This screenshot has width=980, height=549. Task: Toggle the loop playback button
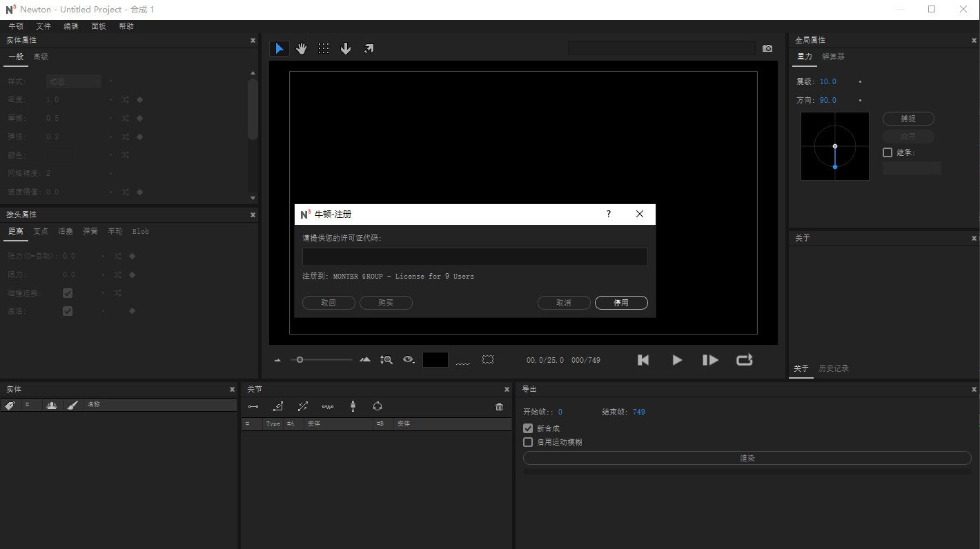pos(744,360)
